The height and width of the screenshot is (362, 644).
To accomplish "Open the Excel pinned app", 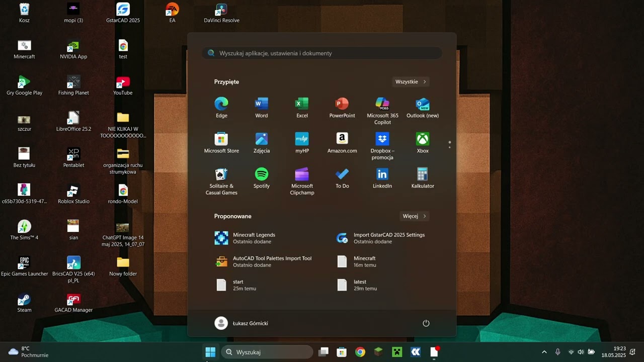I will [x=302, y=108].
